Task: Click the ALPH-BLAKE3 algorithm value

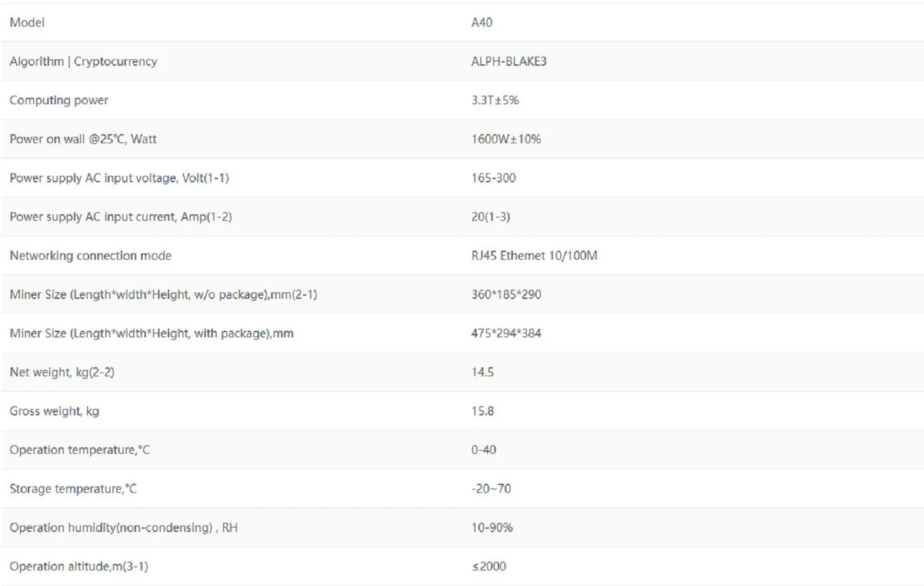Action: click(x=509, y=61)
